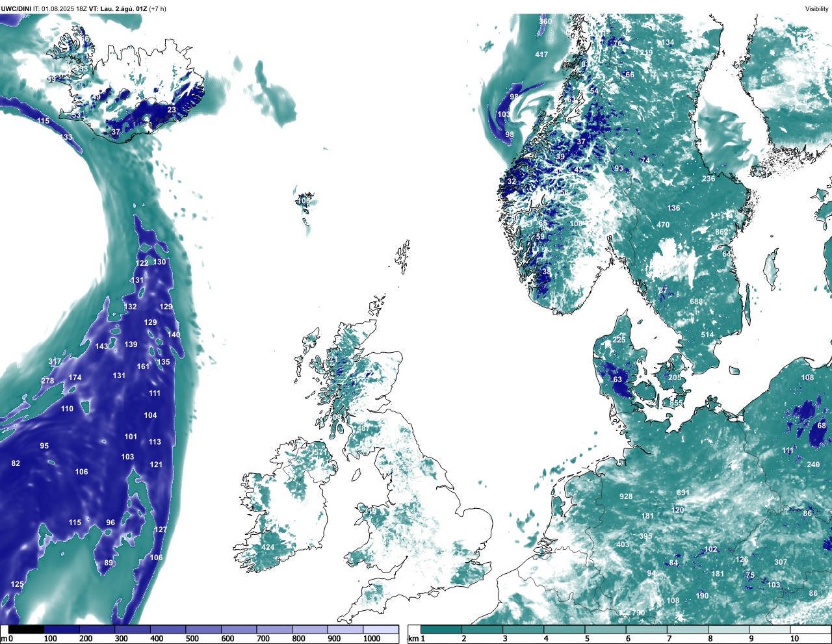Image resolution: width=832 pixels, height=644 pixels.
Task: Click the value '360' near the top
Action: [x=545, y=21]
